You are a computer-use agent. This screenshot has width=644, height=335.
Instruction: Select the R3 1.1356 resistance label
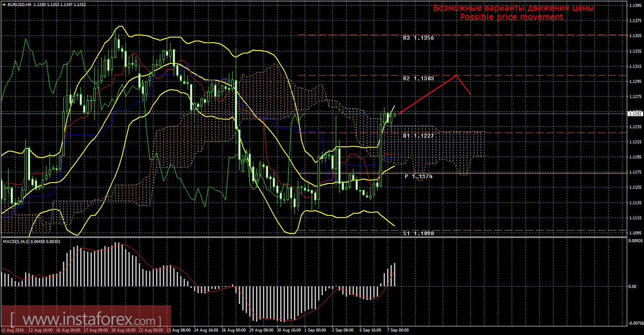coord(418,38)
